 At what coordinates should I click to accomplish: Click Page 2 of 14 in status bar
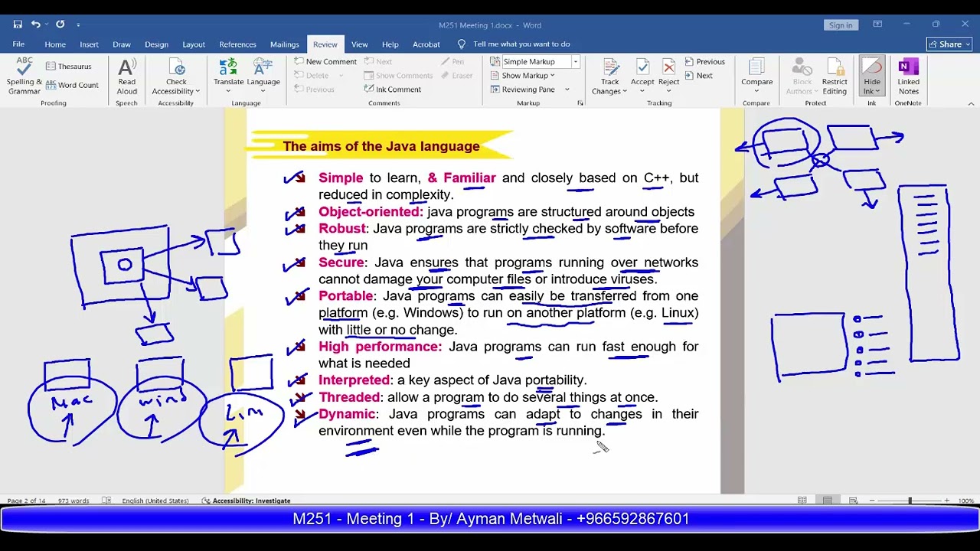pos(26,500)
